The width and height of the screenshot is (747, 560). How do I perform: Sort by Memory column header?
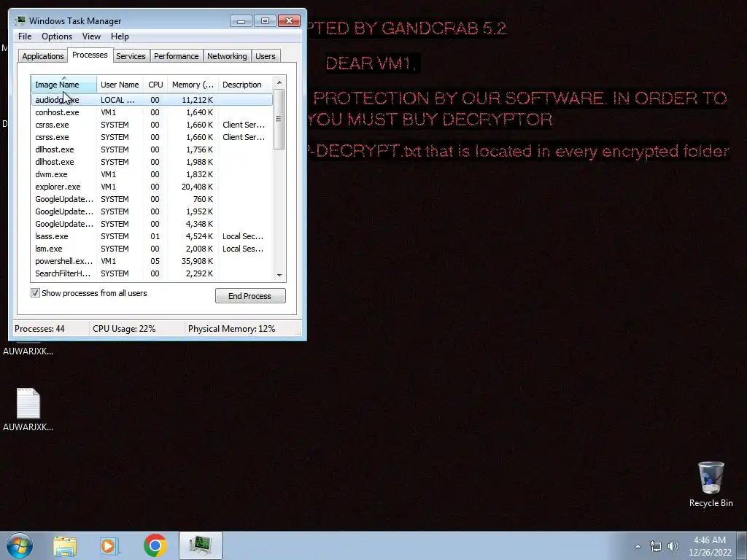[x=193, y=85]
